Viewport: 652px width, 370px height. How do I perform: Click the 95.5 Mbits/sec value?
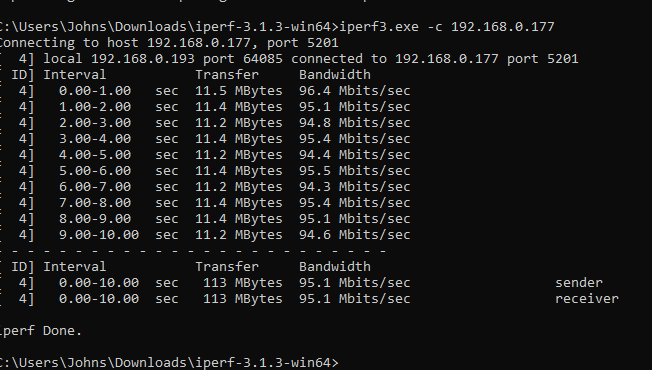coord(355,171)
